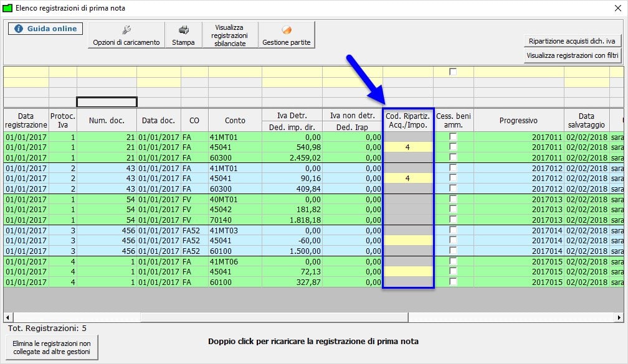Click the Data salvataggio column header
This screenshot has height=364, width=628.
pos(587,121)
